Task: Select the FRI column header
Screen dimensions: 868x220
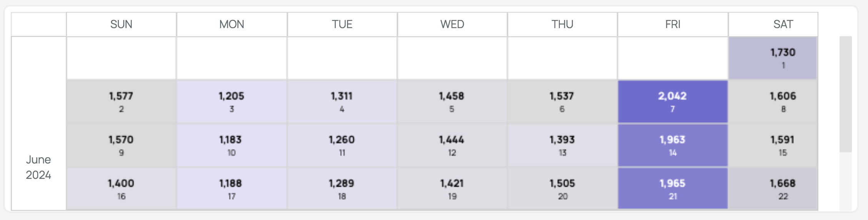Action: click(673, 24)
